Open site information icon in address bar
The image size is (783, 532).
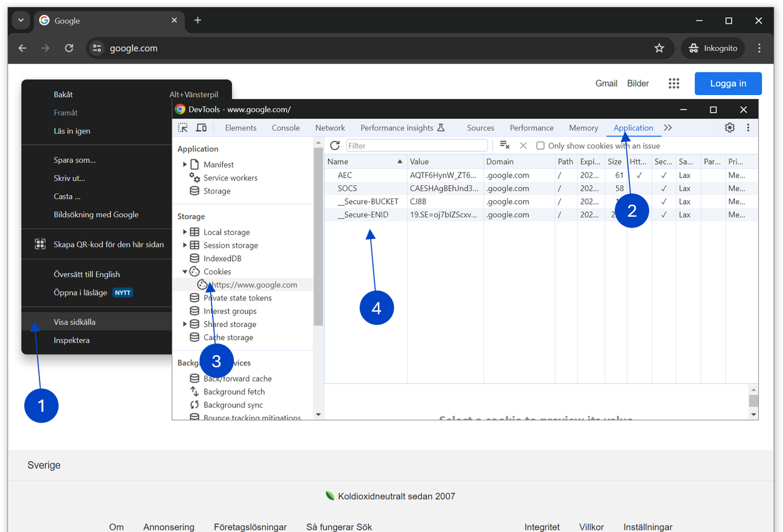tap(97, 48)
